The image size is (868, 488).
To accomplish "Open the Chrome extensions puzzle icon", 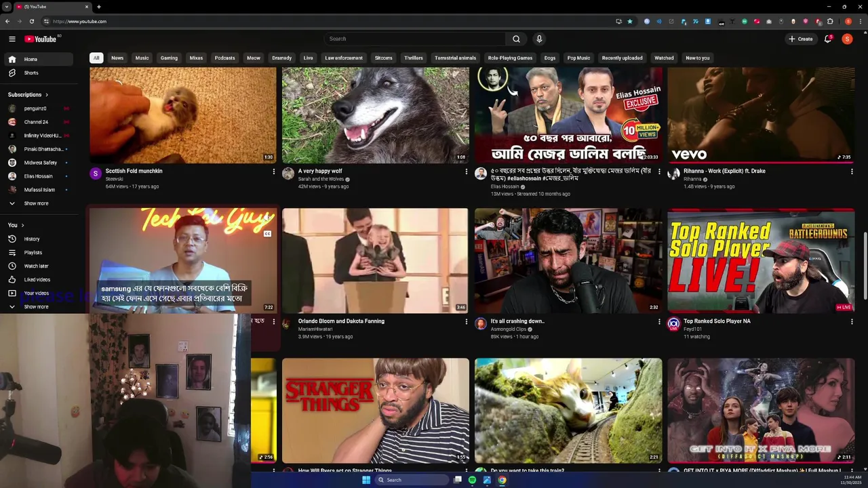I will [830, 21].
